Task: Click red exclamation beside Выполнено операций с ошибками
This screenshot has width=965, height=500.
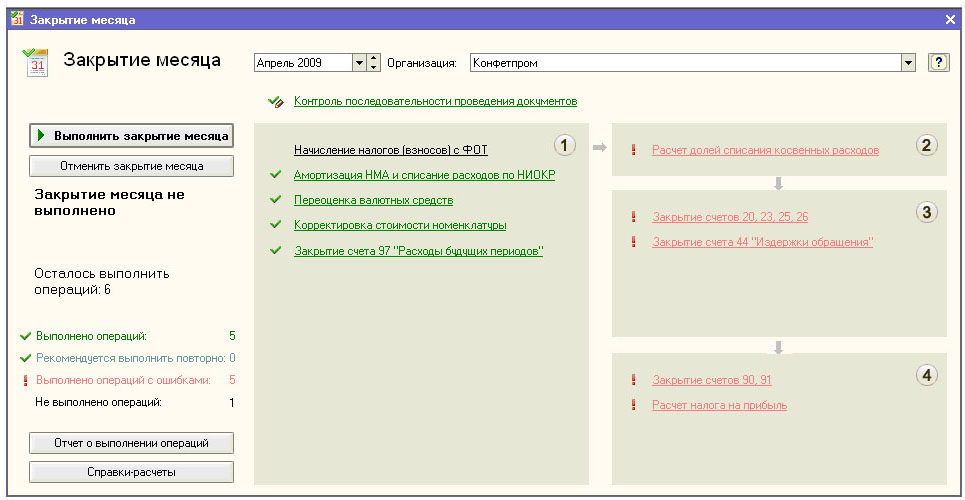Action: click(x=25, y=380)
